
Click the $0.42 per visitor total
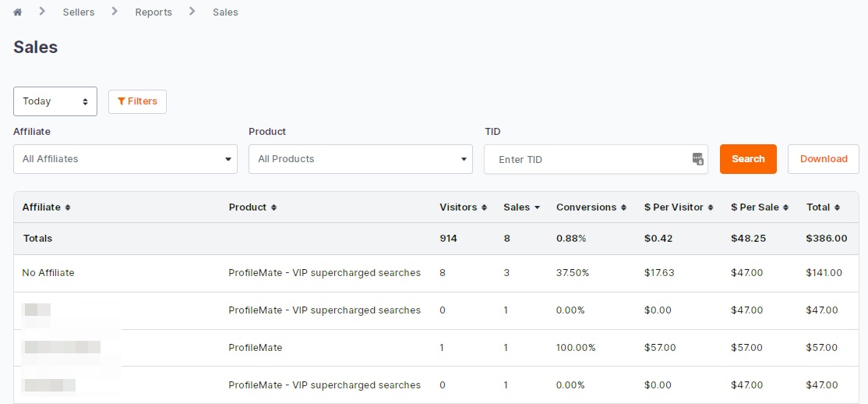[658, 239]
